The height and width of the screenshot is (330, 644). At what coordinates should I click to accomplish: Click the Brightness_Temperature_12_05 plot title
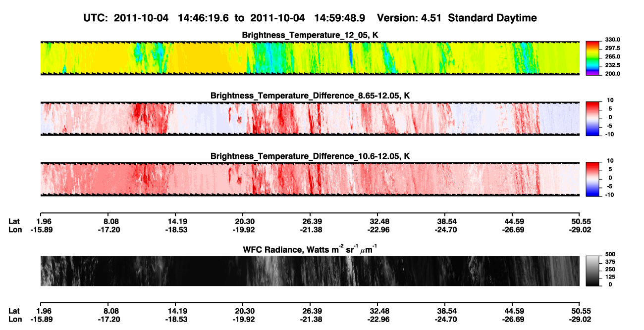pos(310,35)
